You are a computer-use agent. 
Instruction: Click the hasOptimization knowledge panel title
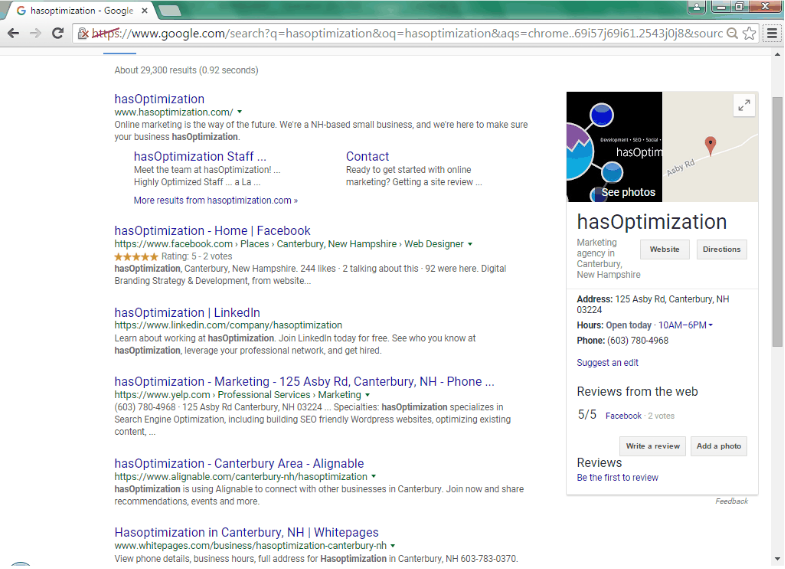point(652,222)
